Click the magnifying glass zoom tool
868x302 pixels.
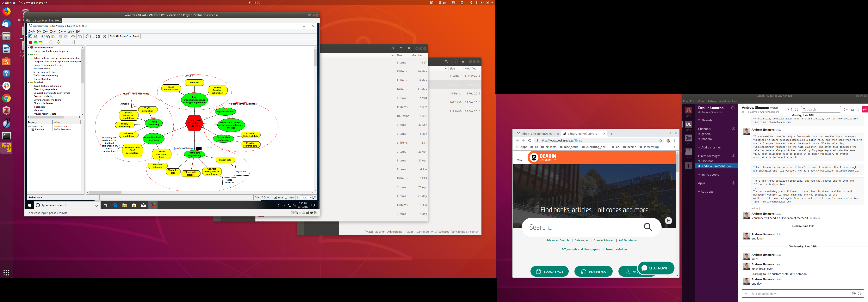click(87, 36)
